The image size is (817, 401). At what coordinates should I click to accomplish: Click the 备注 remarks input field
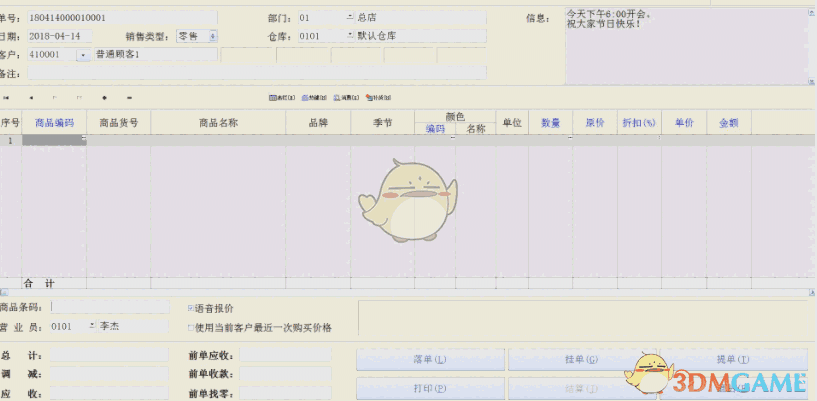pyautogui.click(x=257, y=73)
